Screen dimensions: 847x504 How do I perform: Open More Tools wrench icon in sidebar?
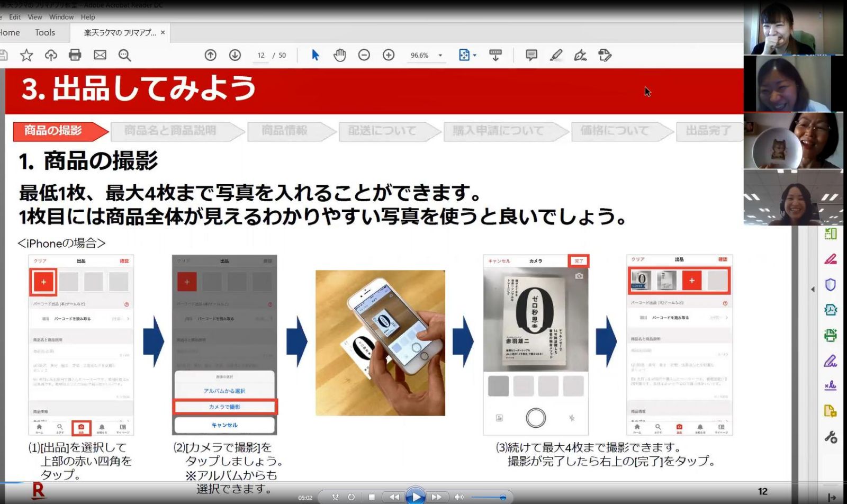pyautogui.click(x=831, y=437)
